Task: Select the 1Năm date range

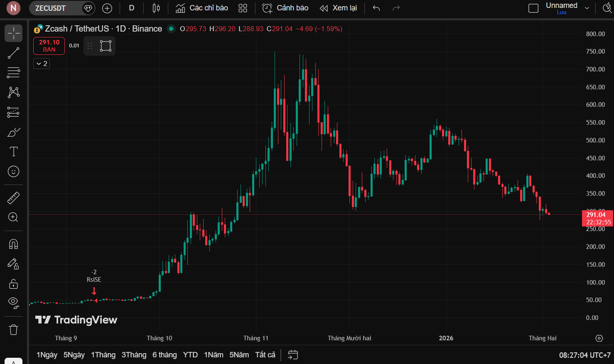Action: click(x=214, y=355)
